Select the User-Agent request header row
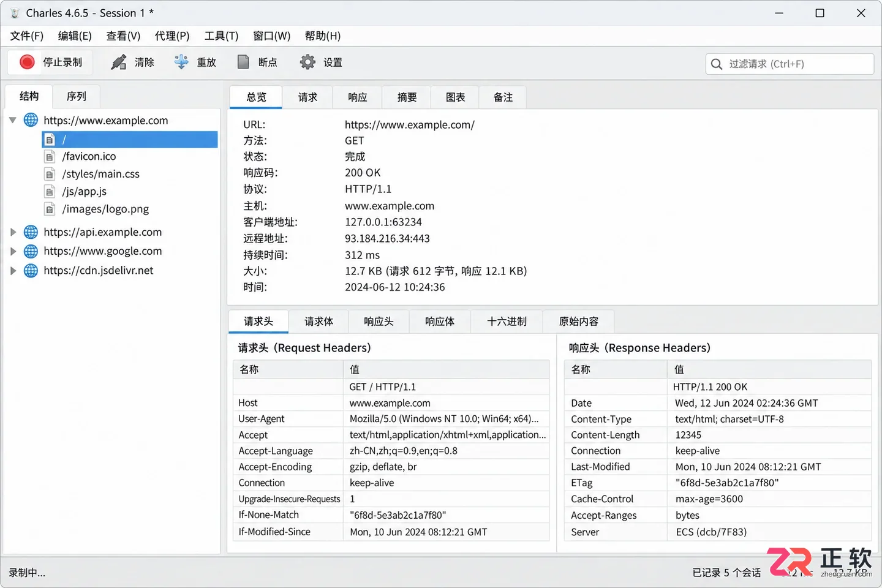The image size is (882, 588). [x=391, y=419]
